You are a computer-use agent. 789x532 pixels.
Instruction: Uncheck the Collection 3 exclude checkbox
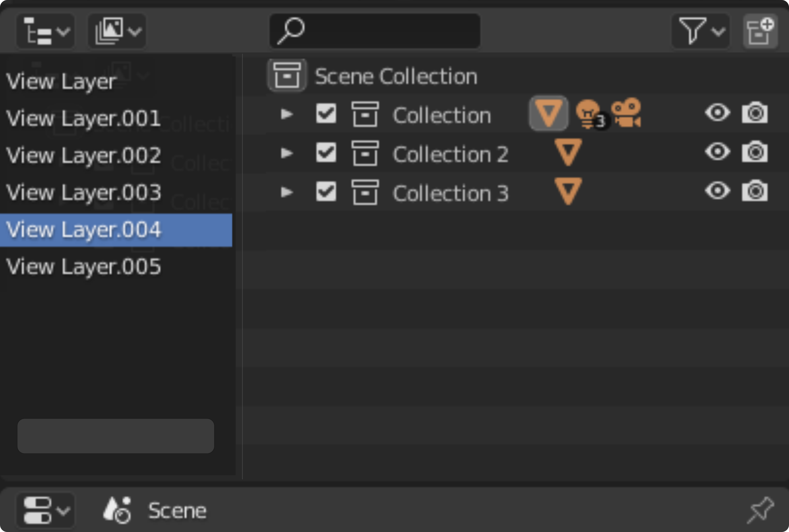(x=326, y=191)
